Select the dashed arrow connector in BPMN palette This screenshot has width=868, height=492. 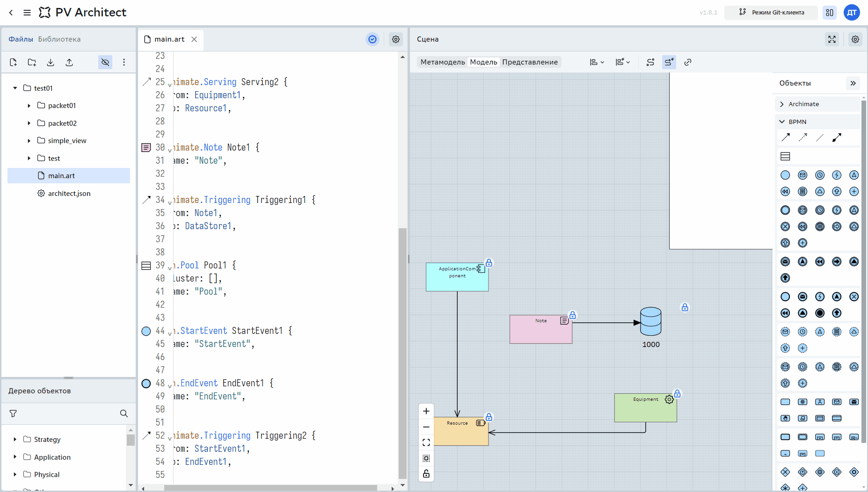[x=803, y=137]
